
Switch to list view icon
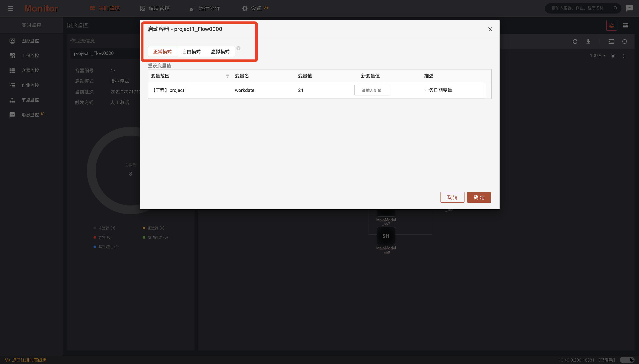625,25
